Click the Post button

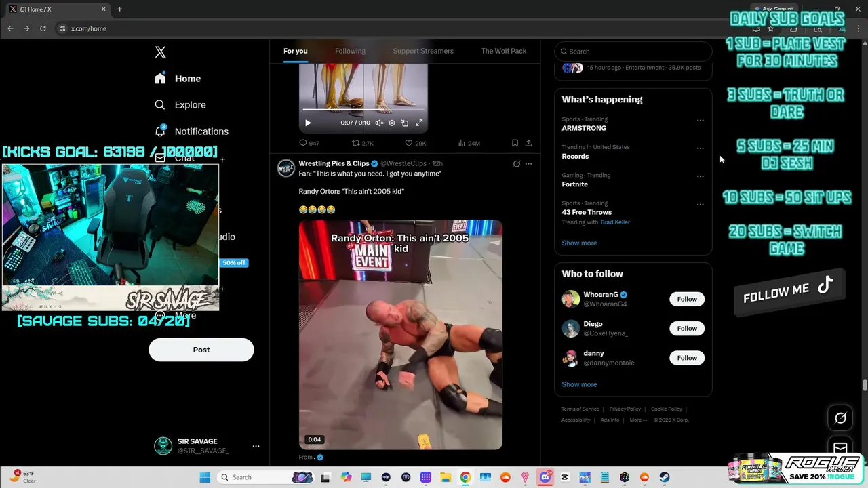201,350
